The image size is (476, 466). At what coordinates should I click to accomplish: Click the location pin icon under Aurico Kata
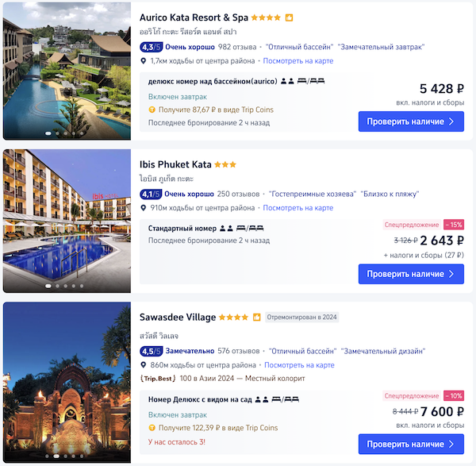point(144,60)
